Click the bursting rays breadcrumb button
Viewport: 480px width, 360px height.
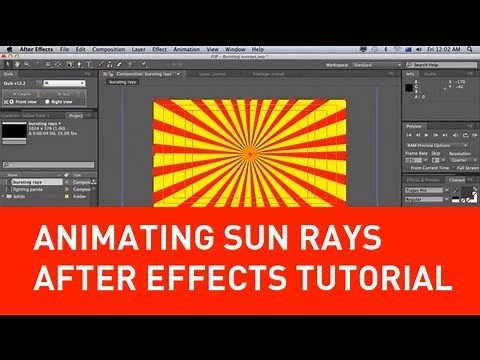coord(123,82)
